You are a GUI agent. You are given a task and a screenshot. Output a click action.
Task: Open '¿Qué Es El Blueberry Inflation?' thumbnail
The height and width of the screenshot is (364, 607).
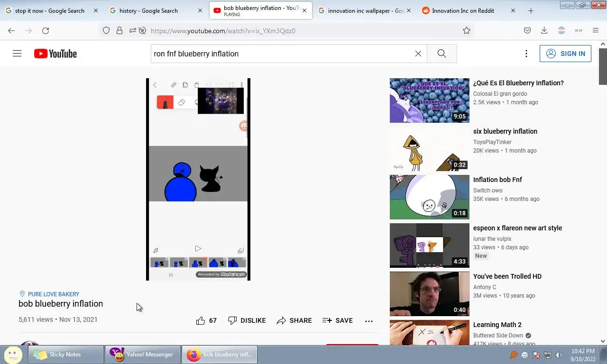click(430, 100)
